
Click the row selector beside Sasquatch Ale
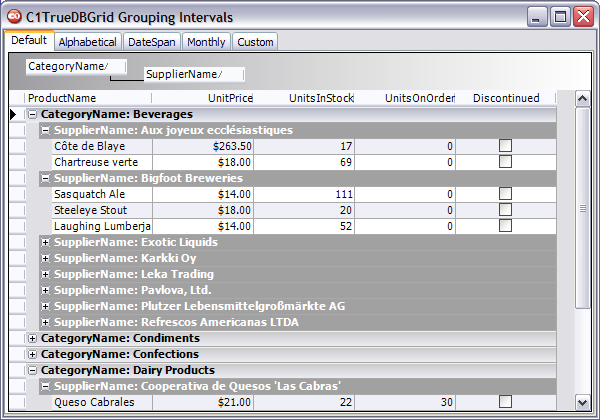tap(17, 194)
